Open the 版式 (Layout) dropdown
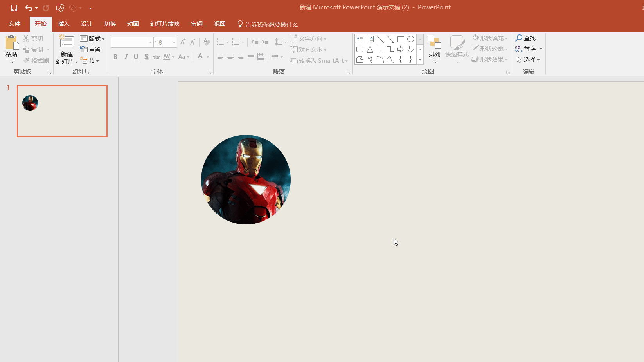The image size is (644, 362). coord(92,39)
